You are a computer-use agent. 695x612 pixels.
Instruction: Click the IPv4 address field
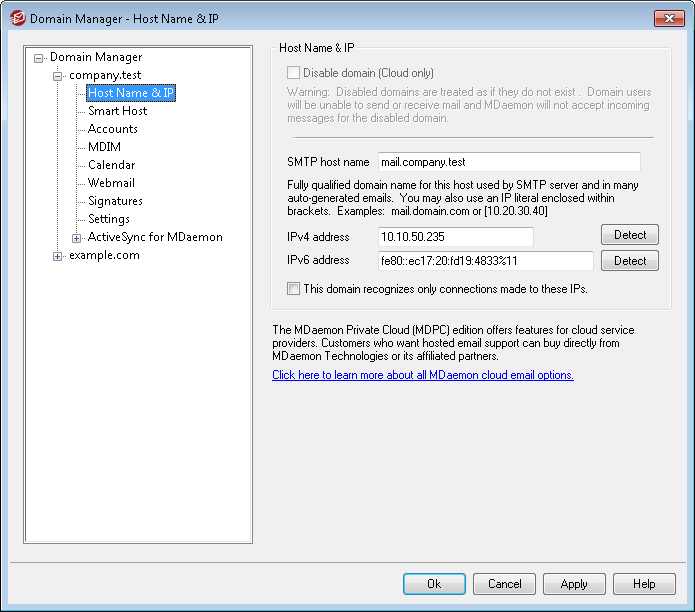pyautogui.click(x=456, y=237)
